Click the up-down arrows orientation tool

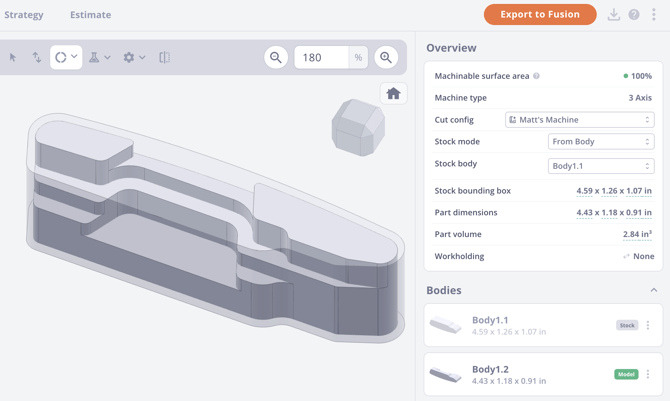click(37, 58)
